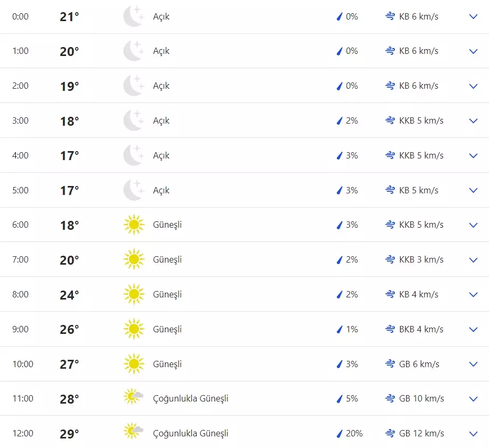Click the wind icon in the 2:00 row
This screenshot has width=489, height=448.
(x=390, y=86)
